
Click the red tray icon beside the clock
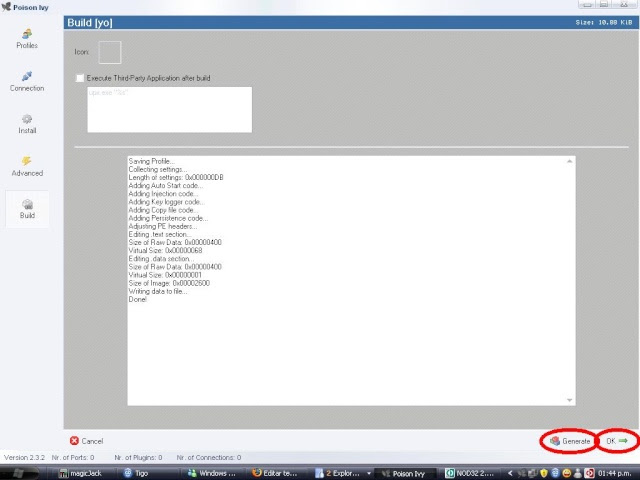pos(589,473)
